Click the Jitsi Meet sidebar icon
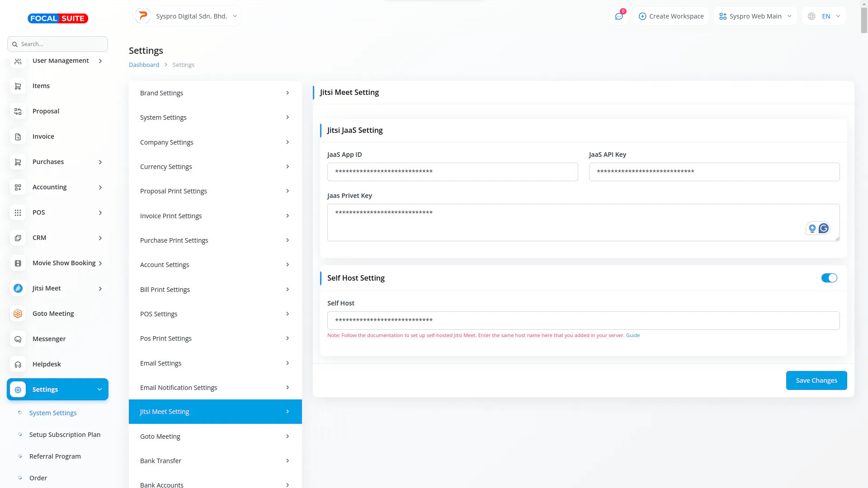The width and height of the screenshot is (868, 488). [18, 288]
